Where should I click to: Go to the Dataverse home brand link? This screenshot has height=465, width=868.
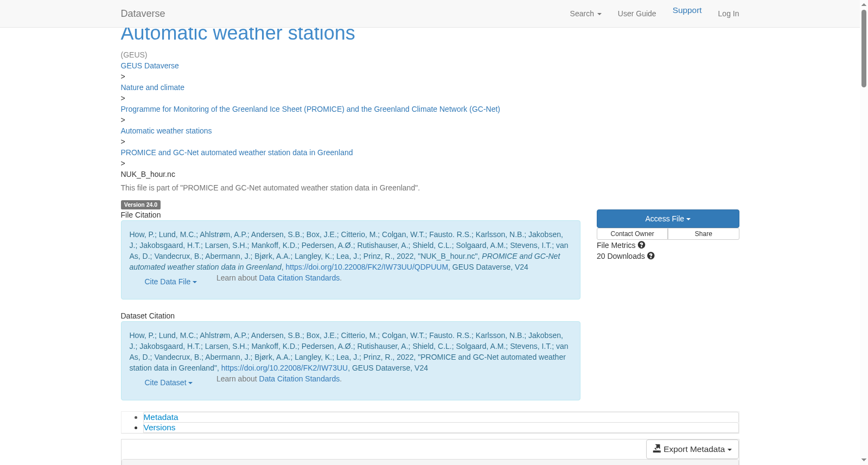pos(143,14)
